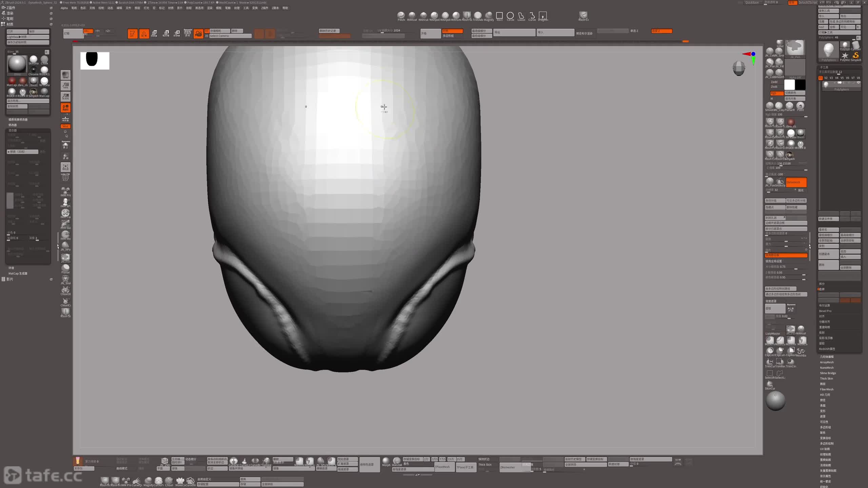Screen dimensions: 868x488
Task: Pick the Paint brush icon
Action: 800,106
